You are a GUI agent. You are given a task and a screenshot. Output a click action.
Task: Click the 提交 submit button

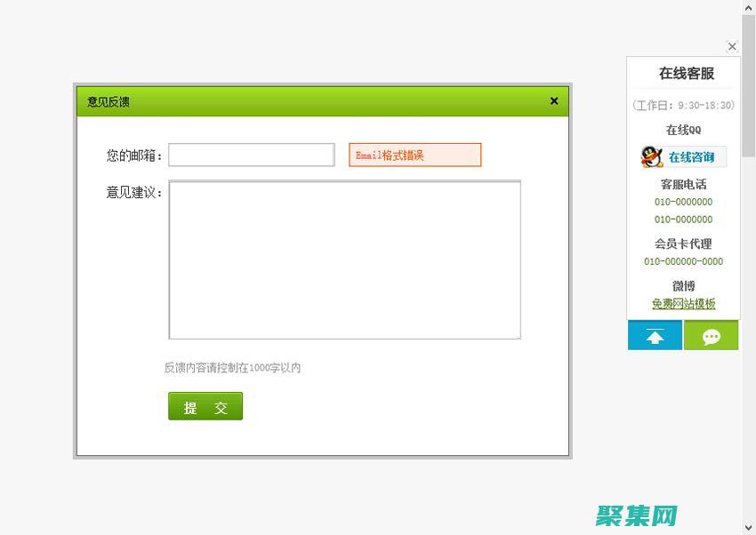click(205, 406)
